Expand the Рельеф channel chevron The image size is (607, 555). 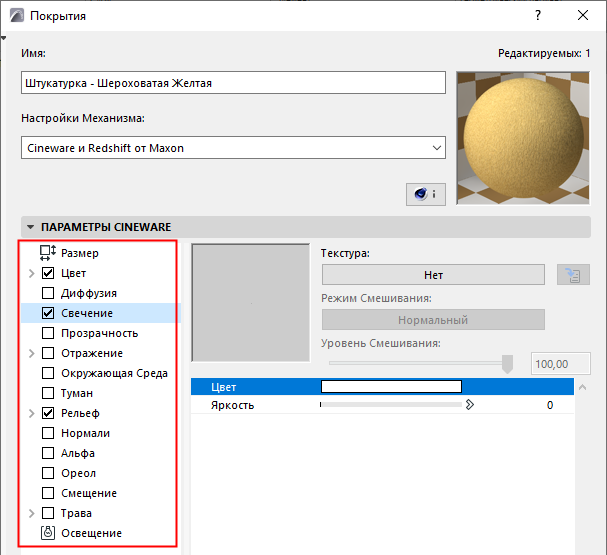(x=32, y=413)
